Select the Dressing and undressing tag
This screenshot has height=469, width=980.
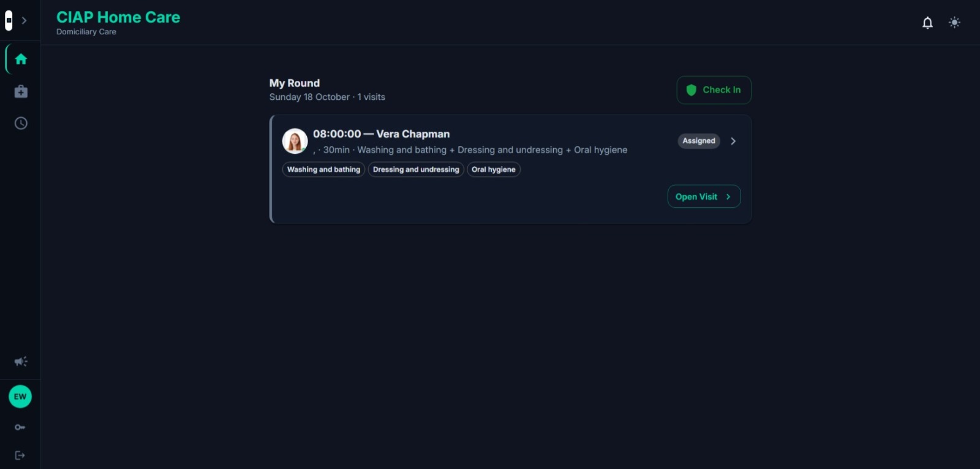(x=416, y=170)
